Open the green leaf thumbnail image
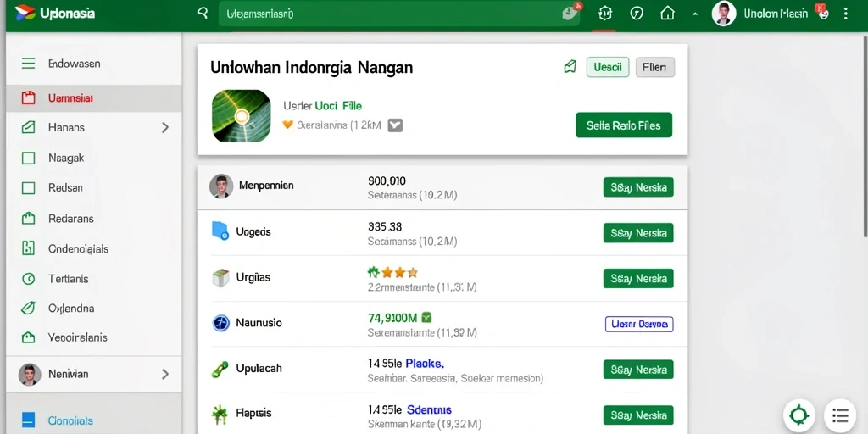The width and height of the screenshot is (868, 434). pyautogui.click(x=242, y=116)
